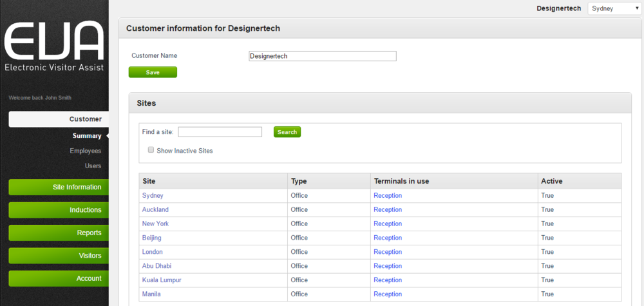Open the Customer menu section

59,119
